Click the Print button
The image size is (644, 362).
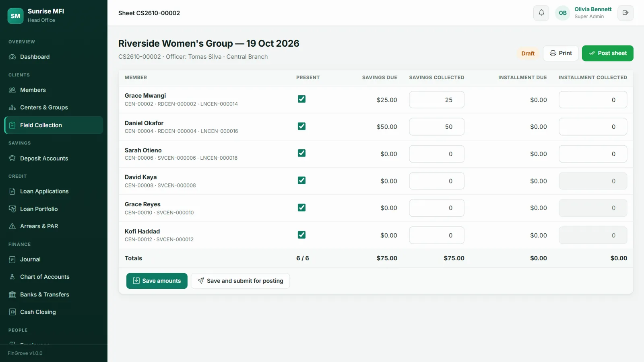pos(561,53)
